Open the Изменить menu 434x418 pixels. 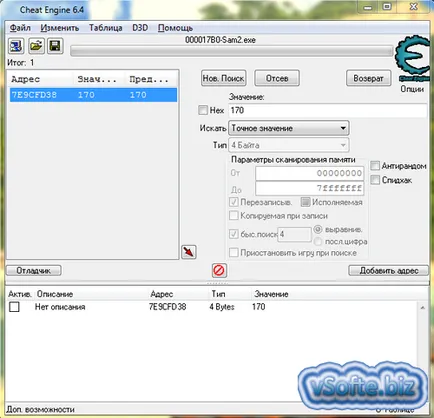(60, 28)
